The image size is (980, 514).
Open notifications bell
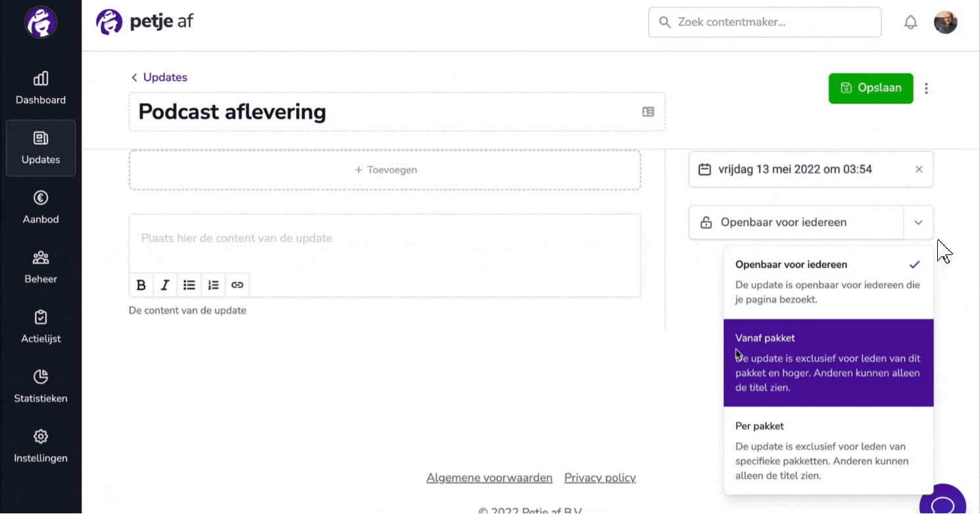[910, 22]
